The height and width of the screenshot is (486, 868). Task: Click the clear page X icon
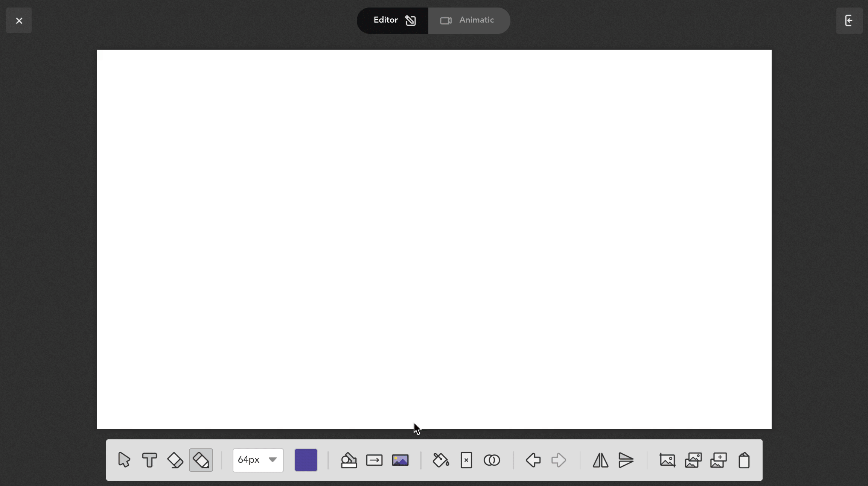(x=466, y=460)
